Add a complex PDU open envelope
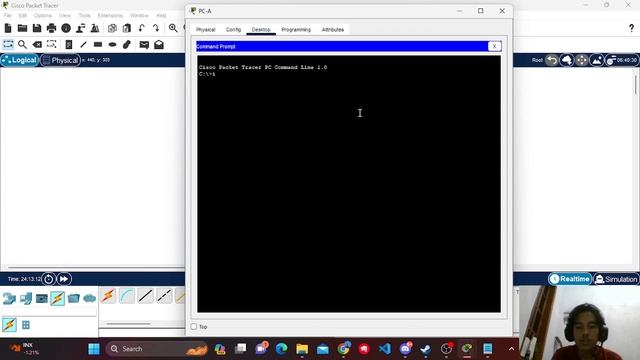The image size is (640, 360). (x=159, y=44)
